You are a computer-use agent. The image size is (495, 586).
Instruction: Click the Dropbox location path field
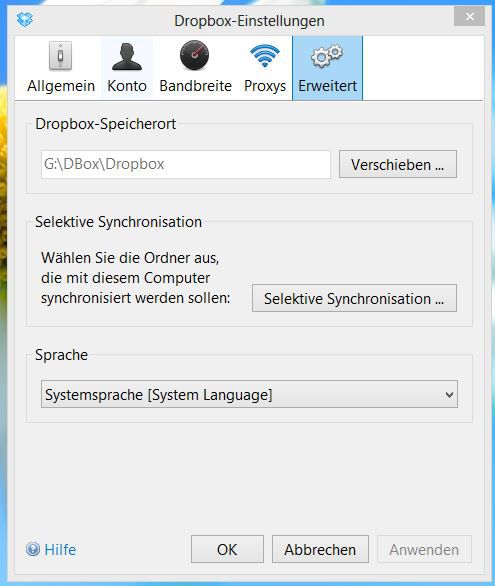186,164
